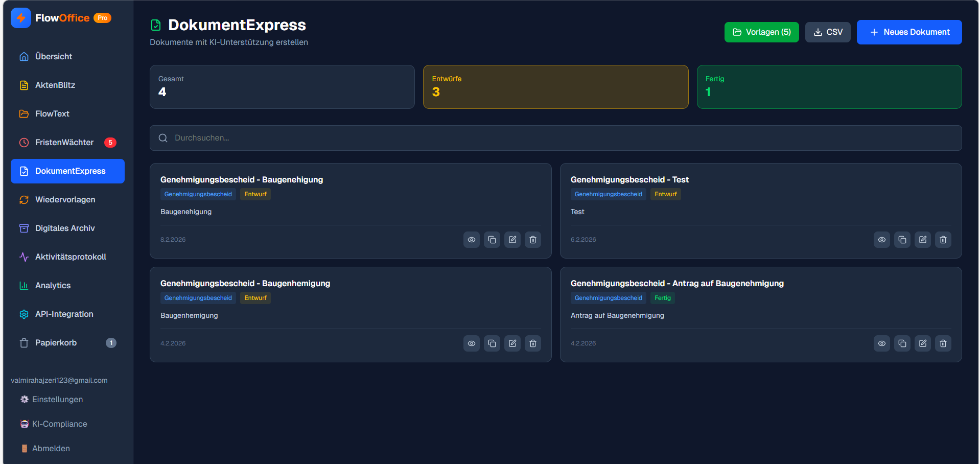Open the "Vorlagen (5)" templates
Viewport: 980px width, 464px height.
[x=761, y=32]
